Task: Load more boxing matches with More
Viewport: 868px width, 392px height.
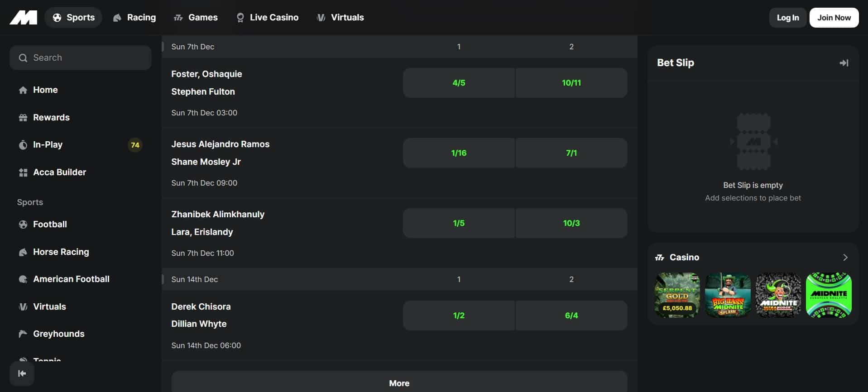Action: coord(399,383)
